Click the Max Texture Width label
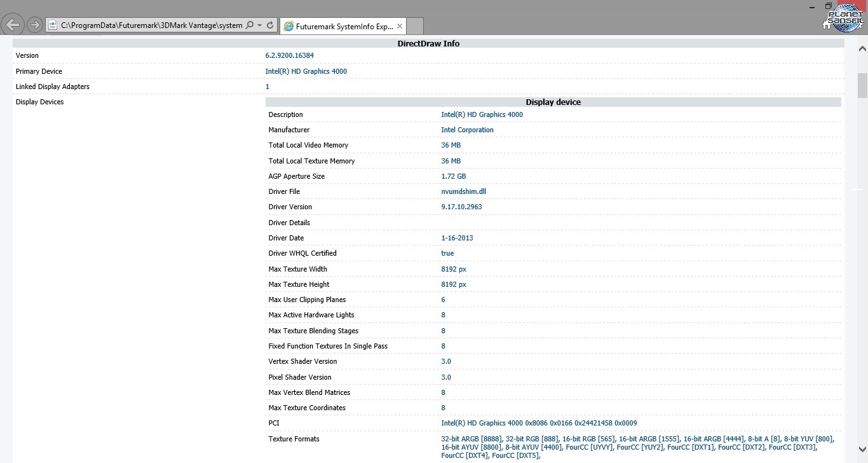Image resolution: width=868 pixels, height=463 pixels. point(297,269)
